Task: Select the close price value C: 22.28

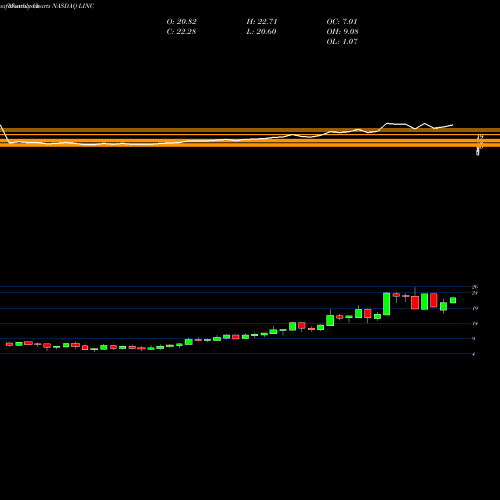Action: 181,32
